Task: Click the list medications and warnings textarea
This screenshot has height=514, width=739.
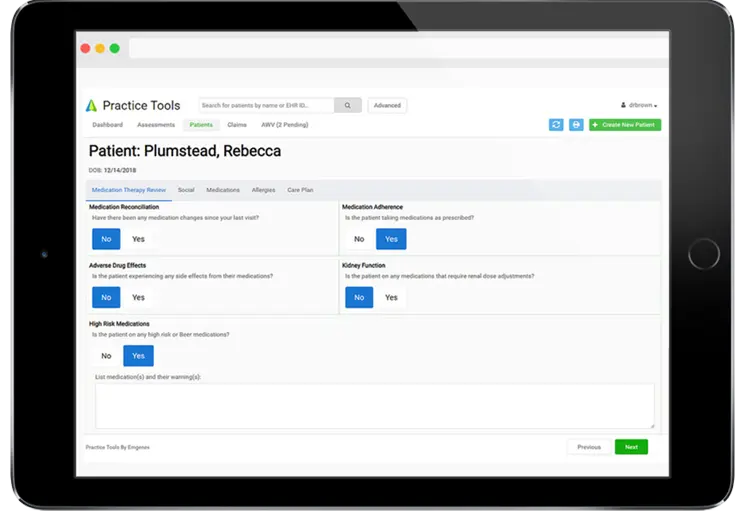Action: point(375,406)
